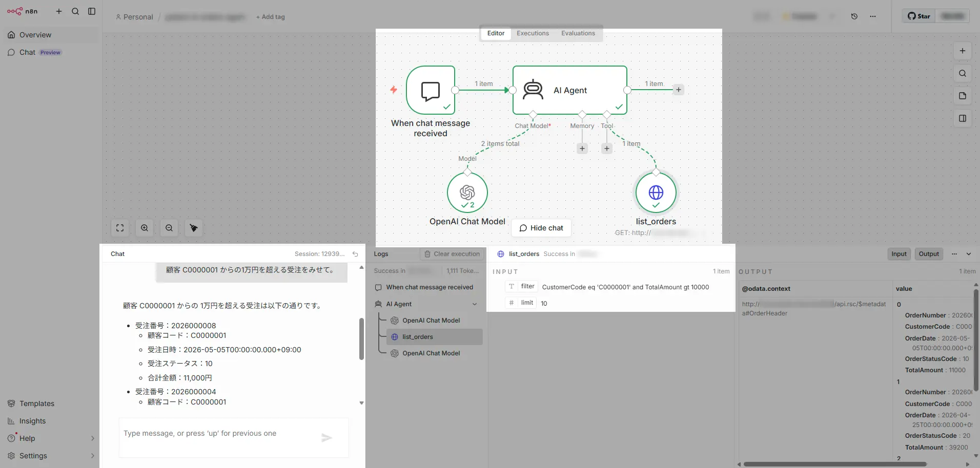Click the GitHub Star button

click(919, 16)
